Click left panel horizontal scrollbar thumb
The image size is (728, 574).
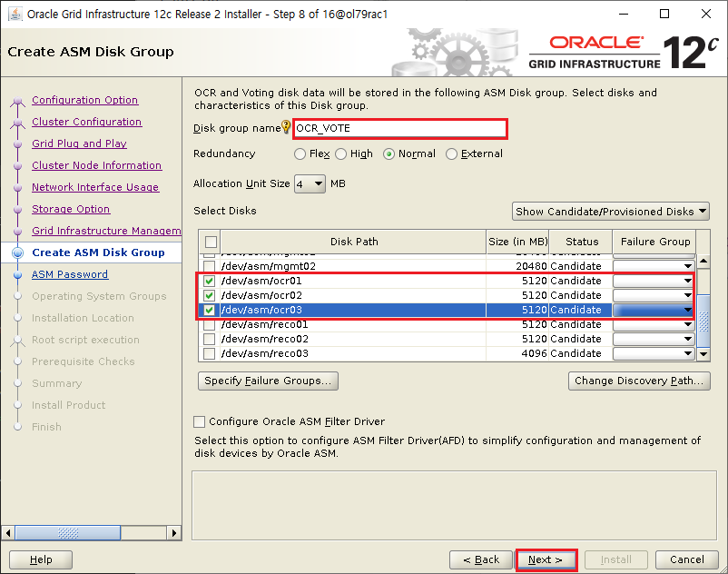click(x=68, y=532)
